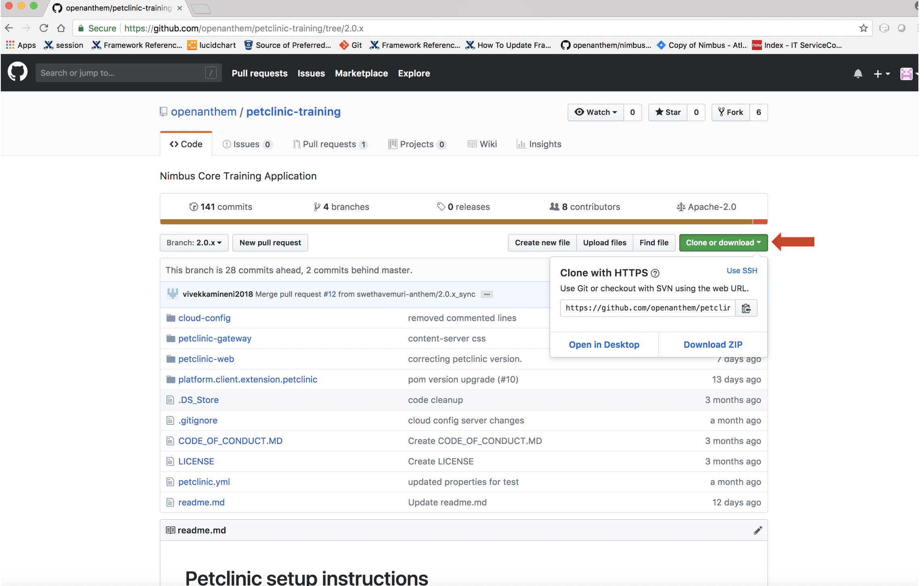Click the GitHub Octocat logo
The image size is (924, 586).
click(17, 73)
